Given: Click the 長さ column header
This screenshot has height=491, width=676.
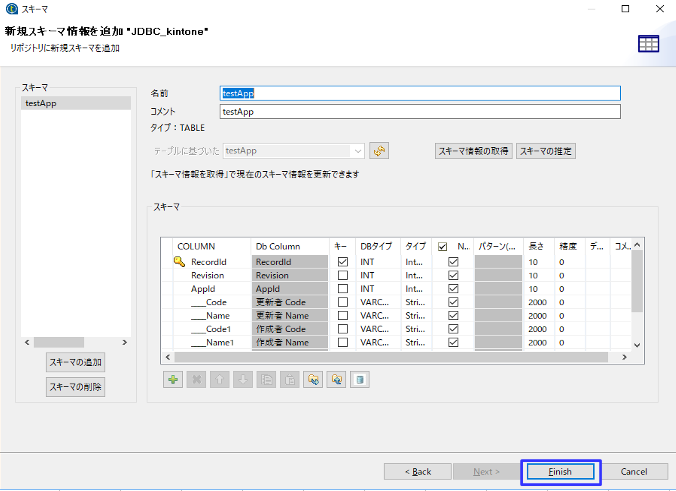Looking at the screenshot, I should tap(539, 246).
